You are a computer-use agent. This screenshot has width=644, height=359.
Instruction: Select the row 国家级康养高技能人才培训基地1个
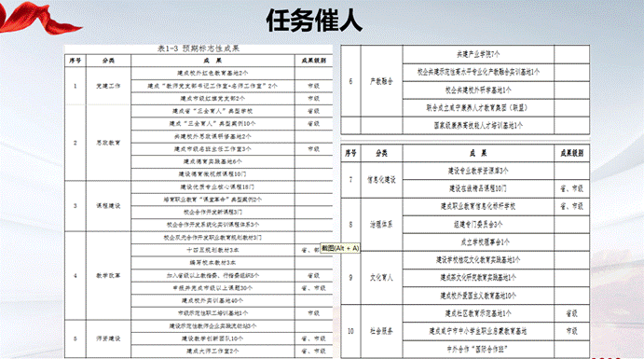(478, 126)
